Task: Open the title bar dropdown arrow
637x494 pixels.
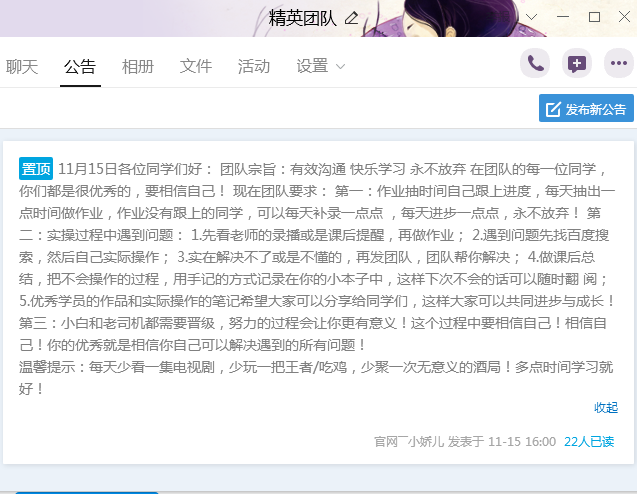Action: point(531,17)
